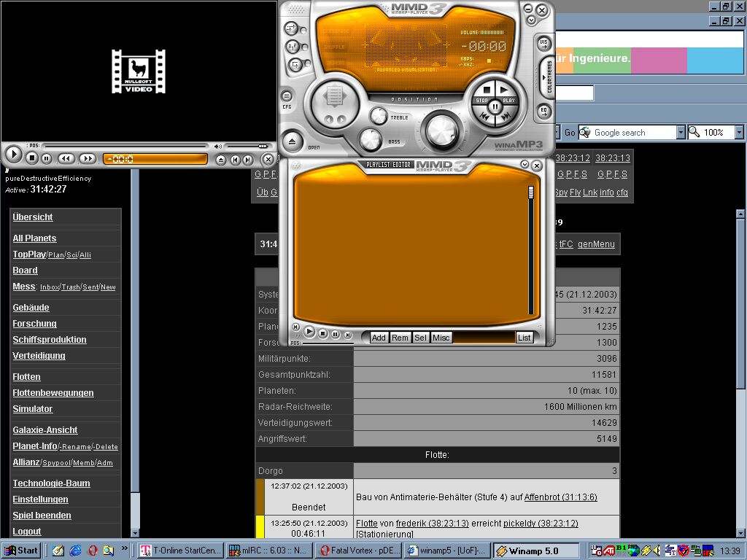Open the Google search dropdown arrow
The width and height of the screenshot is (747, 560).
[x=681, y=133]
